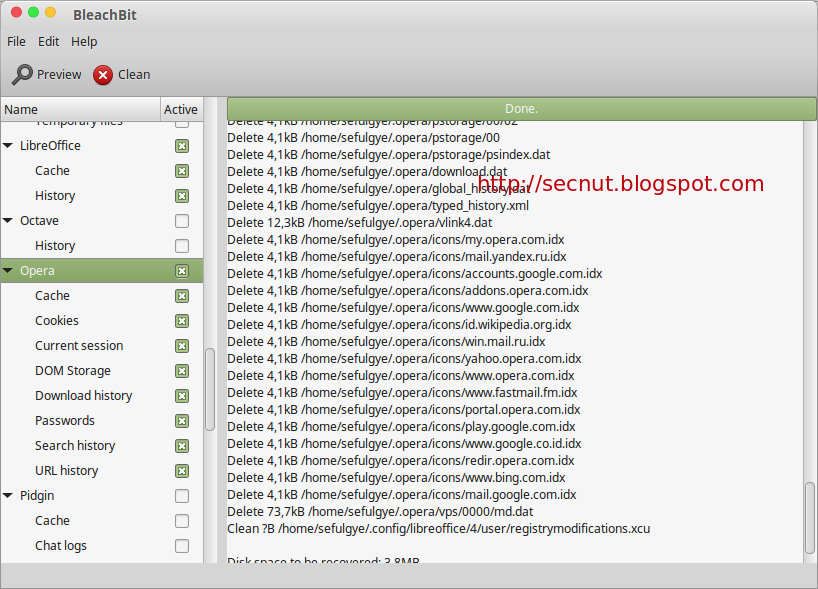Viewport: 818px width, 589px height.
Task: Enable Pidgin Cache checkbox
Action: click(x=182, y=521)
